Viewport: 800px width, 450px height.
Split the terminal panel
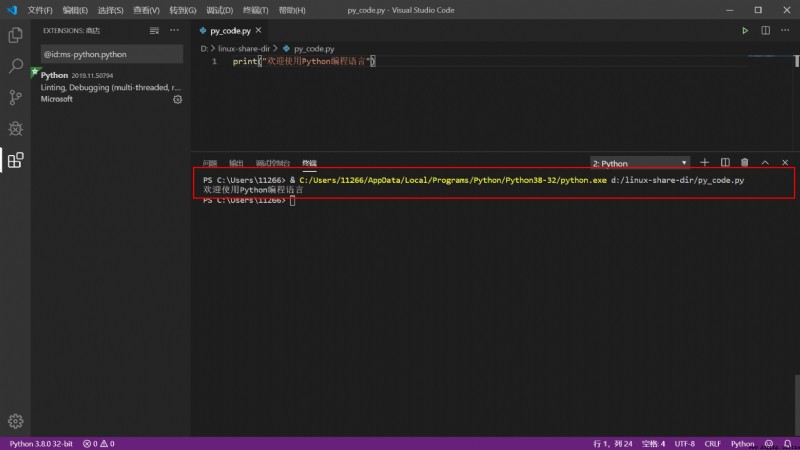[x=725, y=163]
